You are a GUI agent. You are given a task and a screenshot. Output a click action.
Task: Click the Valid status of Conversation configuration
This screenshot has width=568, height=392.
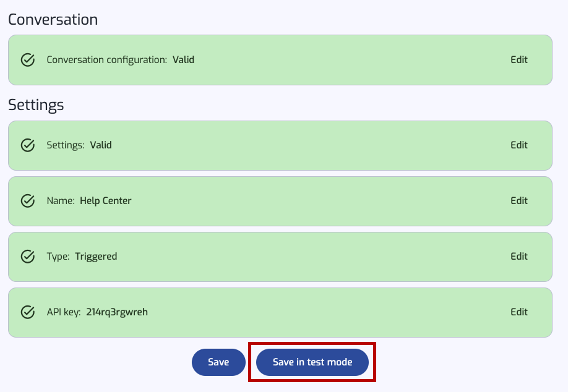coord(183,60)
